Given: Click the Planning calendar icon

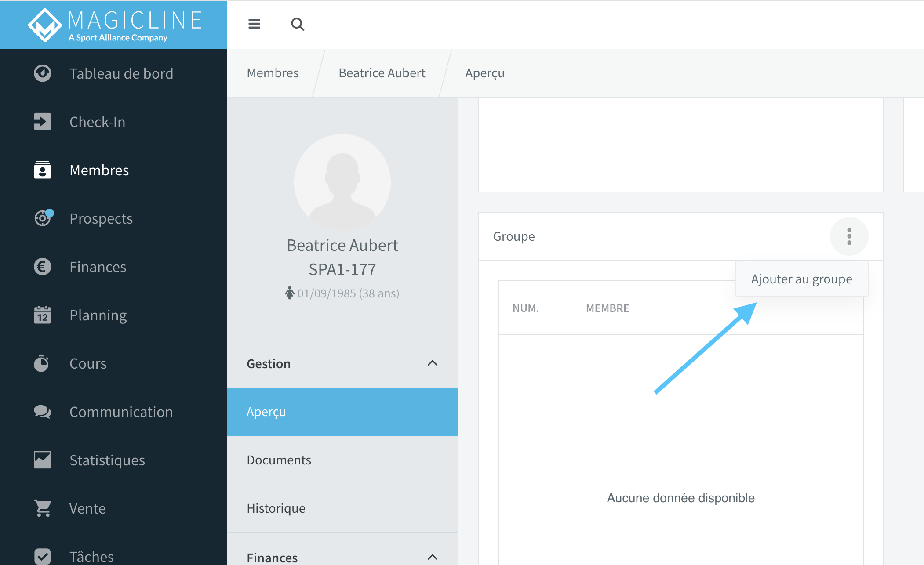Looking at the screenshot, I should (x=43, y=315).
